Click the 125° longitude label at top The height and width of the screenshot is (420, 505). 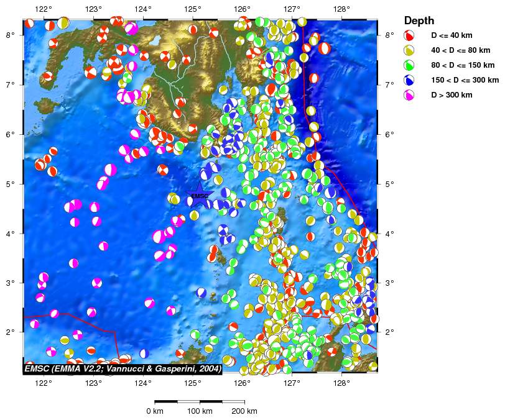192,9
